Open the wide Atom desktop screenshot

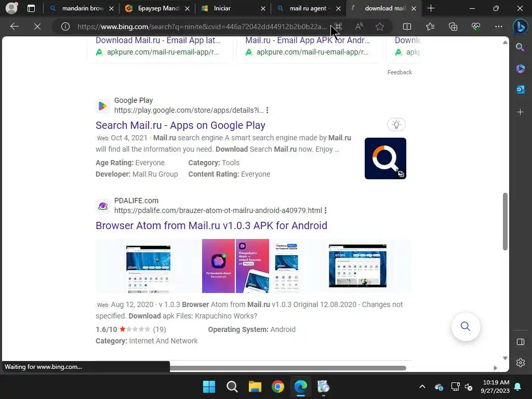tap(357, 265)
